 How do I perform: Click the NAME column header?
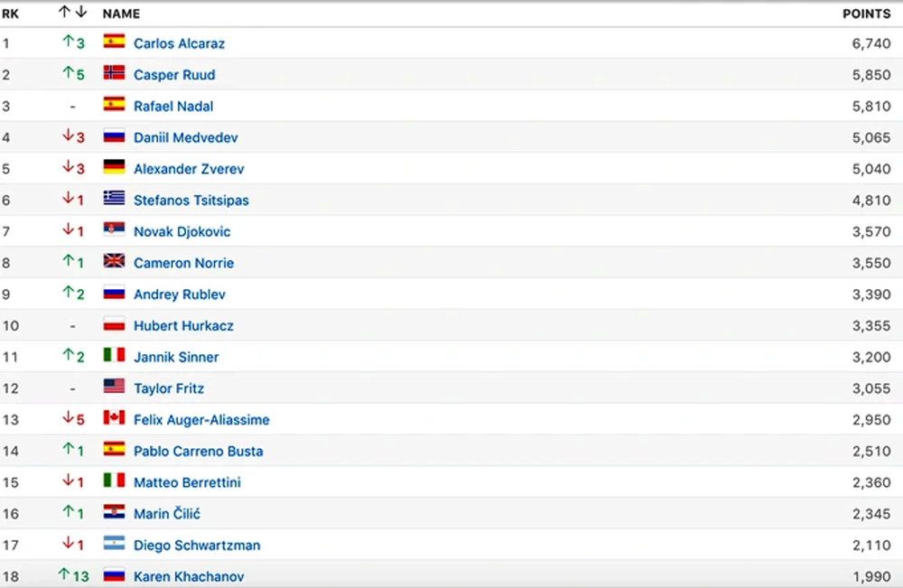[x=121, y=14]
